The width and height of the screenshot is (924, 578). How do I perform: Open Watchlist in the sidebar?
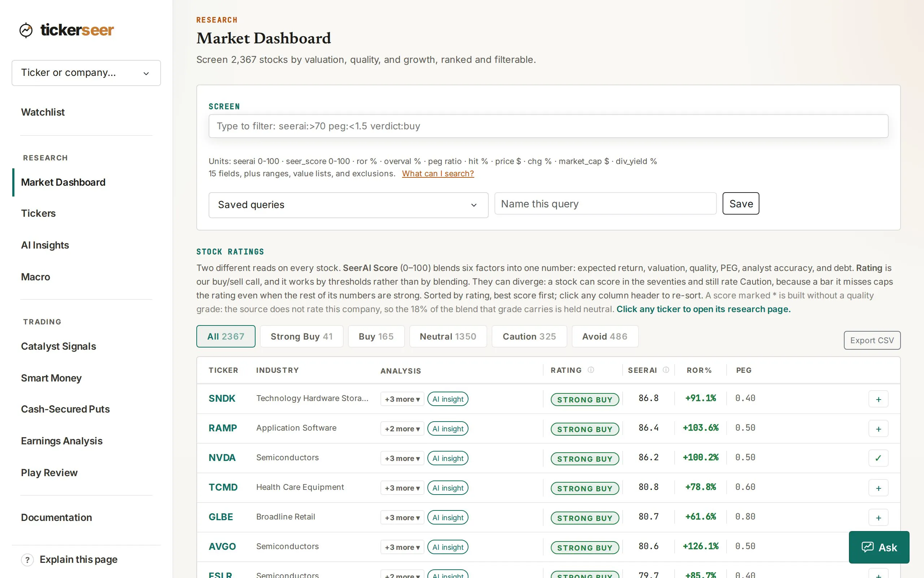(43, 112)
